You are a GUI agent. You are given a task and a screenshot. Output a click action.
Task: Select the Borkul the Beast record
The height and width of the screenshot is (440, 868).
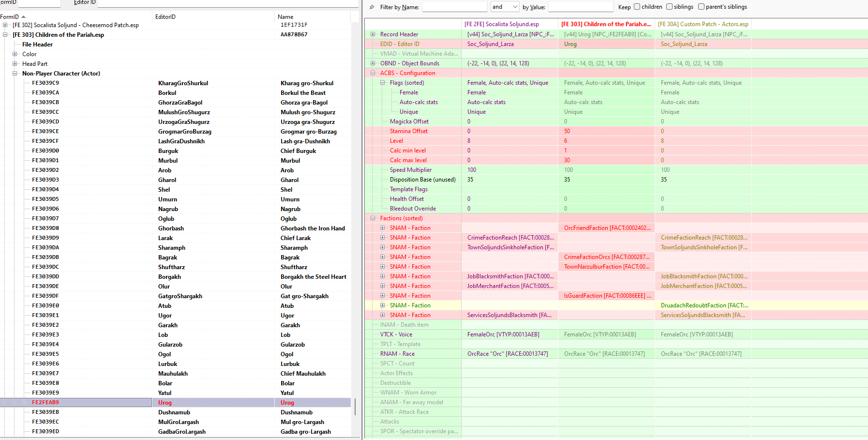(175, 93)
